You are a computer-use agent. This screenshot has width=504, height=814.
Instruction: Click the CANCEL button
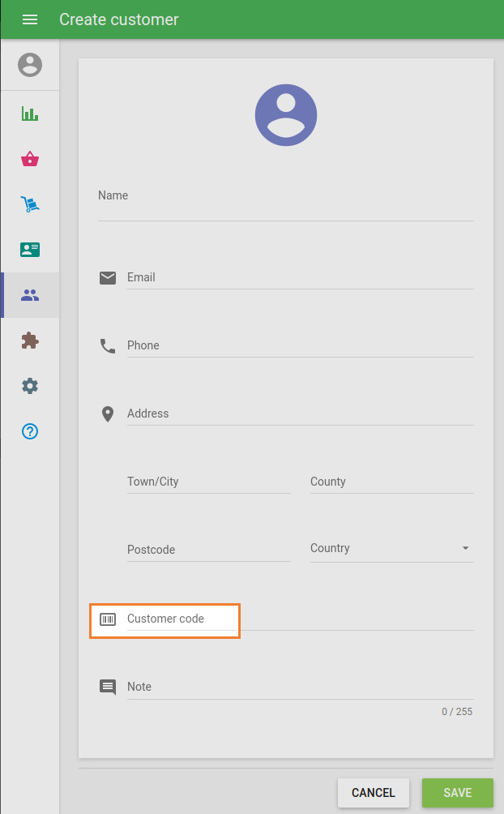tap(373, 793)
